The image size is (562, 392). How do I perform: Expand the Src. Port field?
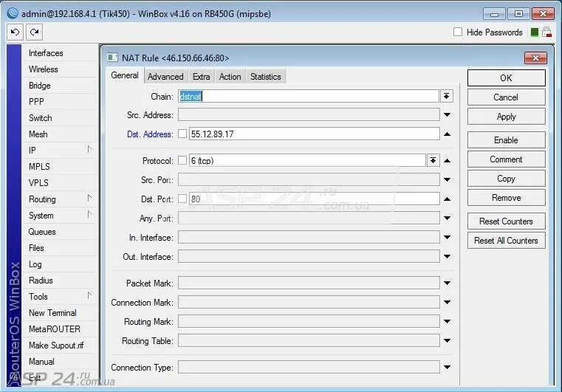[x=447, y=179]
